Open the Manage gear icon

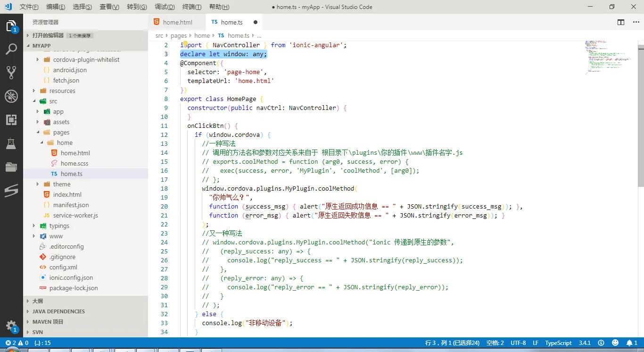click(11, 326)
